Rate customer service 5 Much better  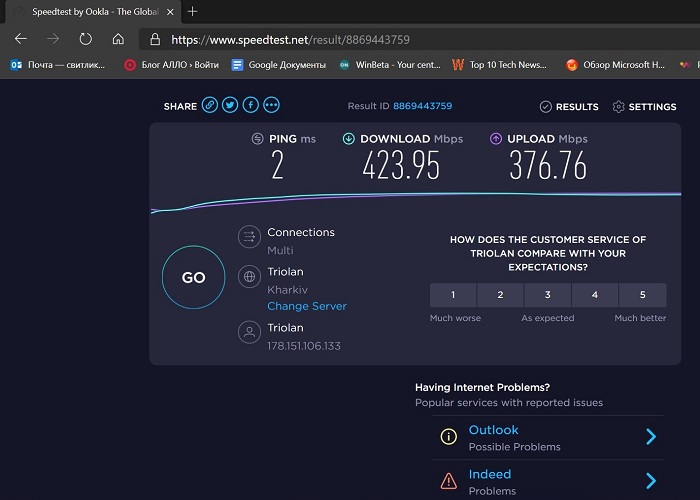643,295
